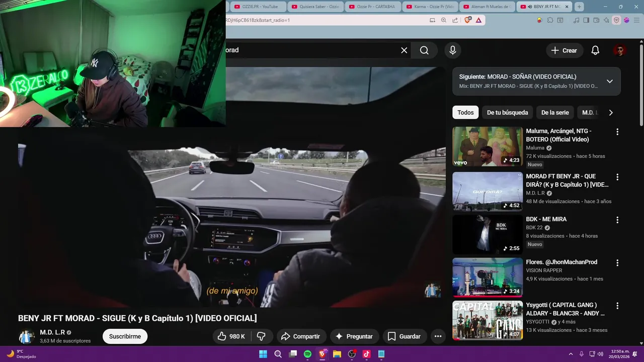Click the browser address bar URL
Viewport: 644px width, 362px height.
click(327, 20)
